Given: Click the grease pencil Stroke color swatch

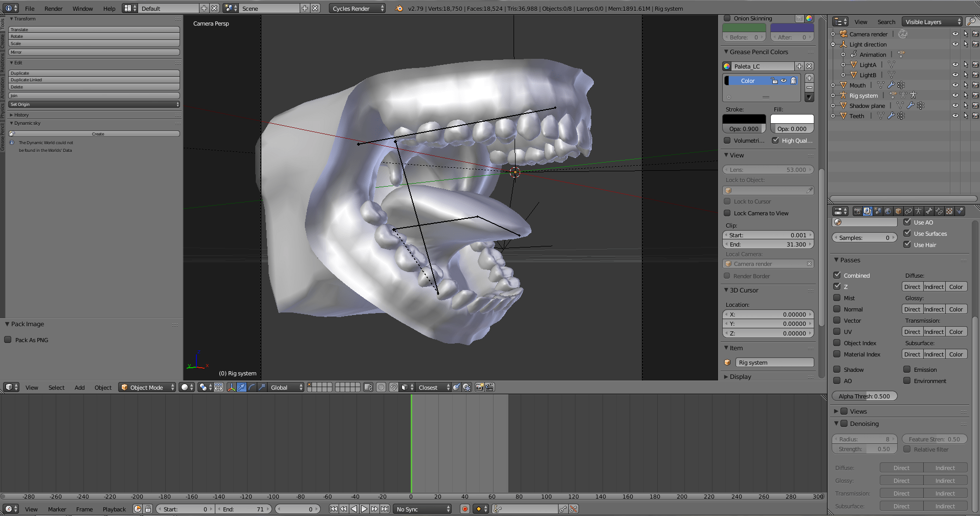Looking at the screenshot, I should (744, 119).
